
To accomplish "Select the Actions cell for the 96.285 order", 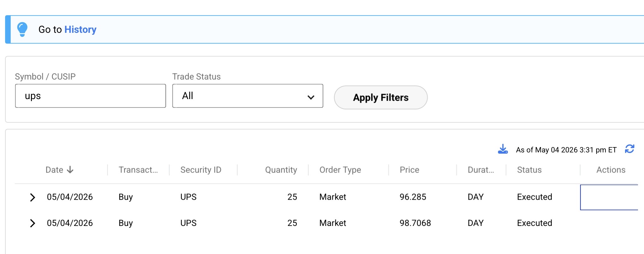I will point(609,197).
